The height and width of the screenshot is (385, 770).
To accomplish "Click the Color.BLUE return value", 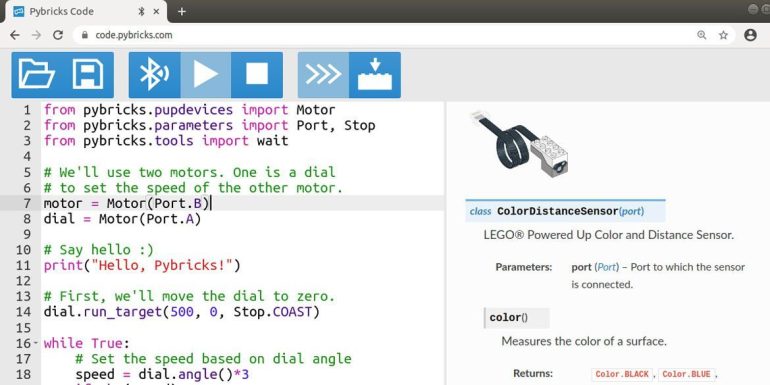I will click(686, 374).
